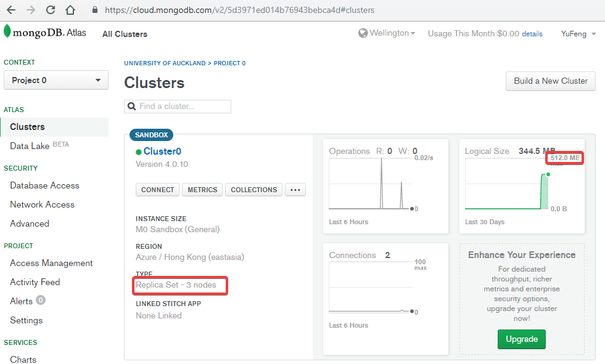Image resolution: width=605 pixels, height=364 pixels.
Task: Click the 'Replica Set - 3 nodes' text
Action: pyautogui.click(x=176, y=285)
